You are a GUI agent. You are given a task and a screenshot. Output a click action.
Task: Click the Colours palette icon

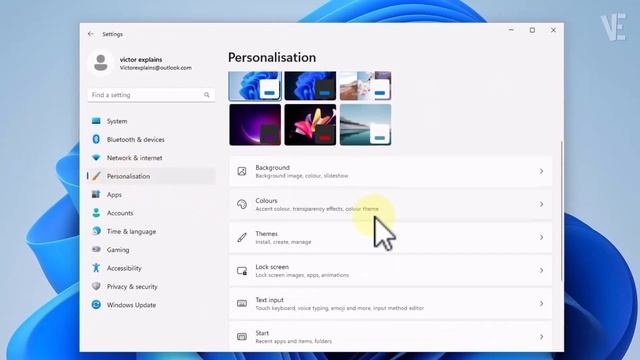[242, 204]
